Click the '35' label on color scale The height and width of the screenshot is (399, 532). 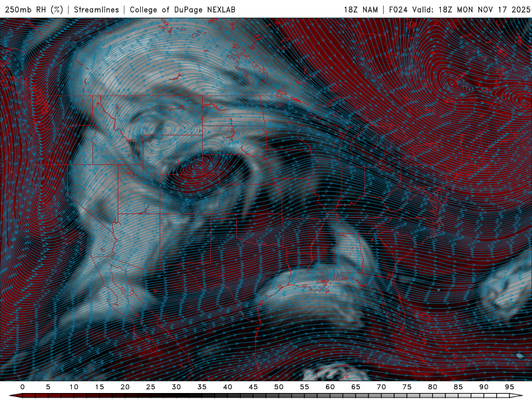pos(202,387)
